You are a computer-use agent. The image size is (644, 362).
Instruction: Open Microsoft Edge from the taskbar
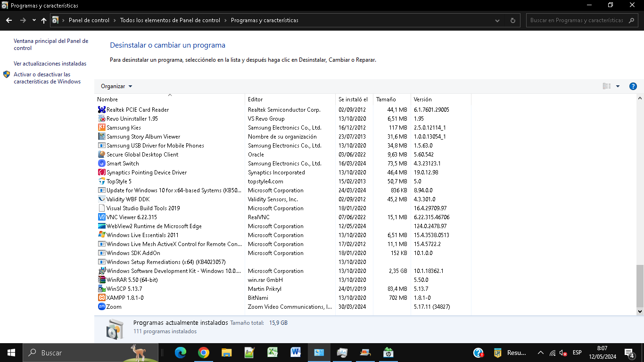tap(181, 353)
